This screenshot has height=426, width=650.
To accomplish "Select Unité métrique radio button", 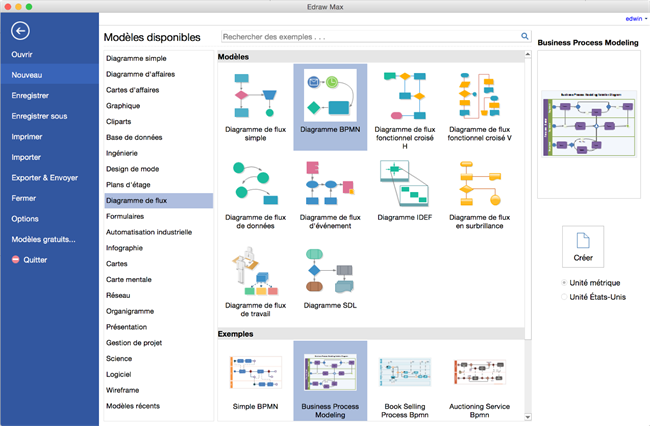I will [564, 283].
